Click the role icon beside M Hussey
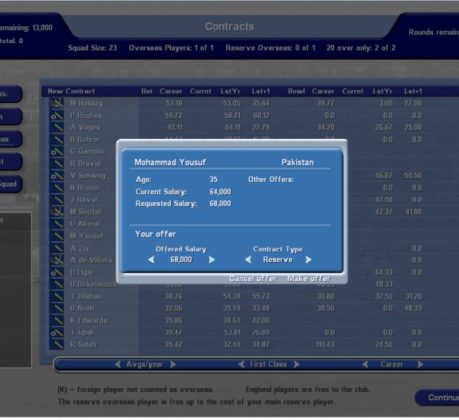 coord(57,103)
